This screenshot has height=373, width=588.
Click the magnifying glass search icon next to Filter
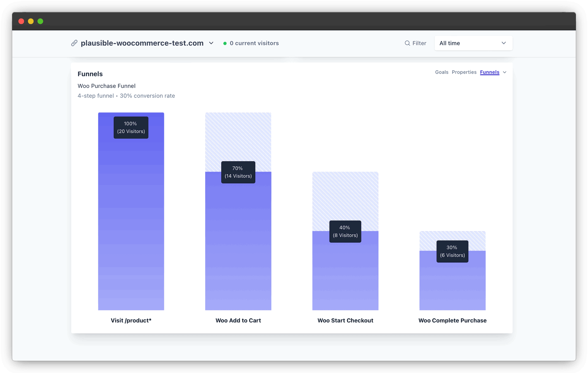coord(407,43)
